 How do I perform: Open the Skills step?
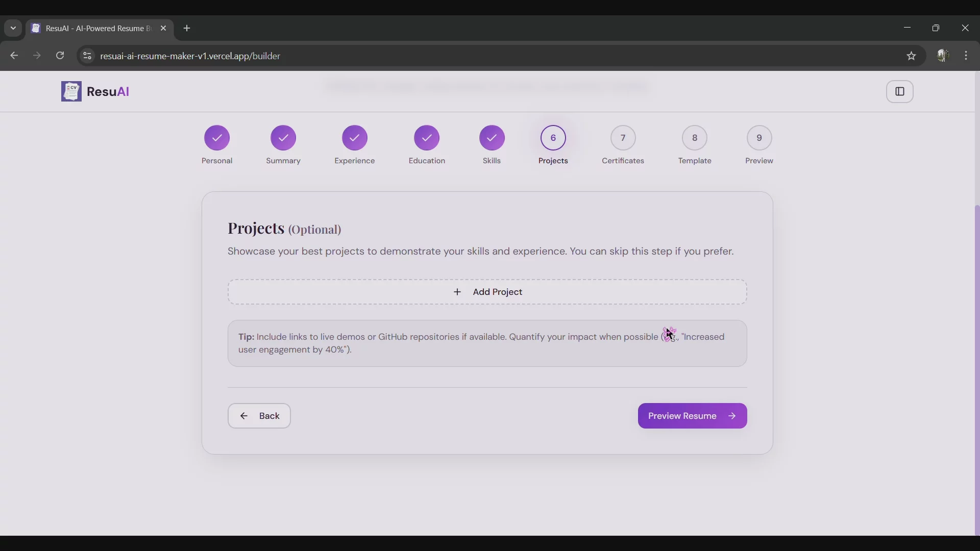click(491, 138)
